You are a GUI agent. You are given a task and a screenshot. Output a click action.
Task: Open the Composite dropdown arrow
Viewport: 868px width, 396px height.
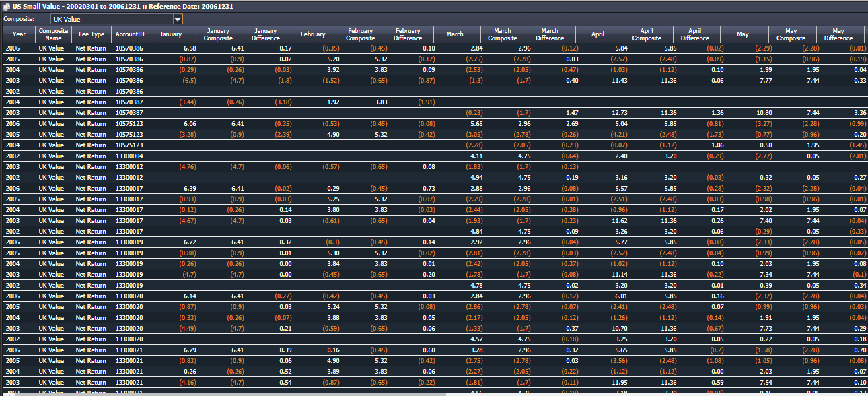point(178,19)
